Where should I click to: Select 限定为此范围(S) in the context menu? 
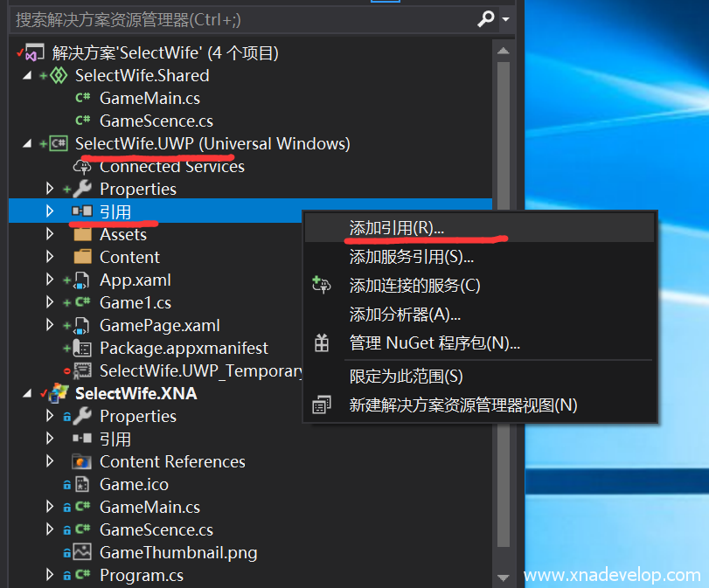click(x=406, y=377)
